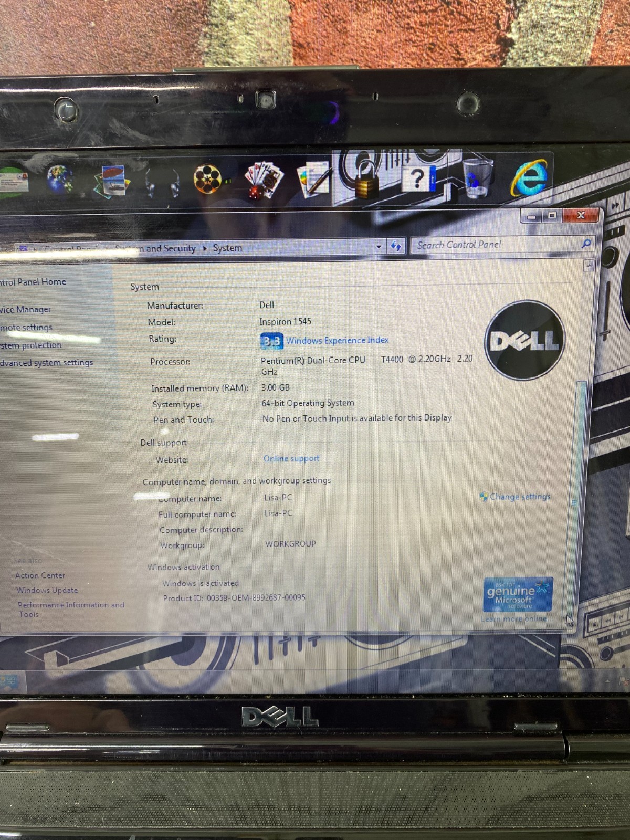Open Windows Update link
The image size is (630, 840).
[47, 590]
